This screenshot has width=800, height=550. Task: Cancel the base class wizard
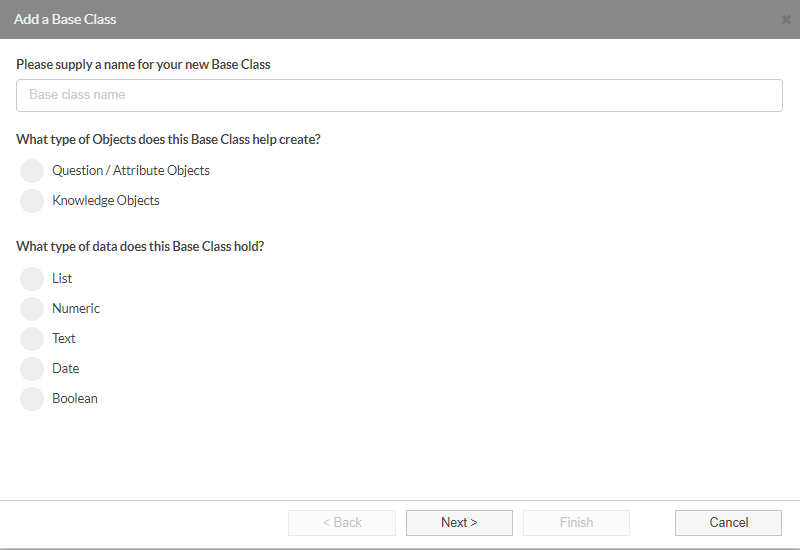pos(729,523)
